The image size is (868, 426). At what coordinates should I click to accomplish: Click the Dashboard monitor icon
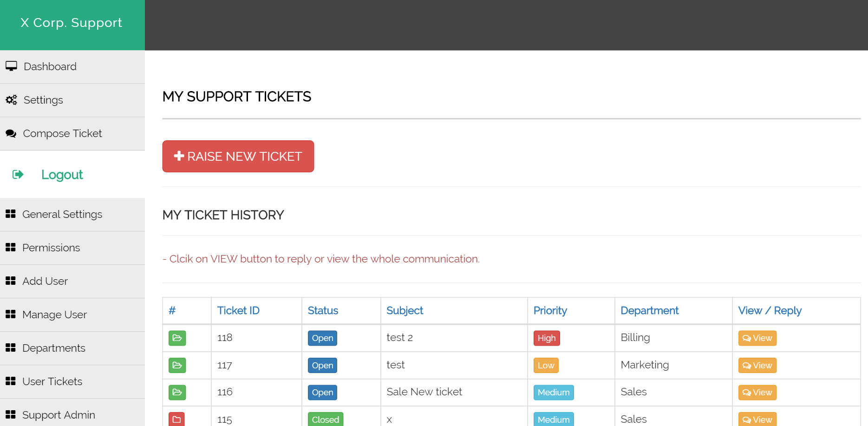coord(11,66)
